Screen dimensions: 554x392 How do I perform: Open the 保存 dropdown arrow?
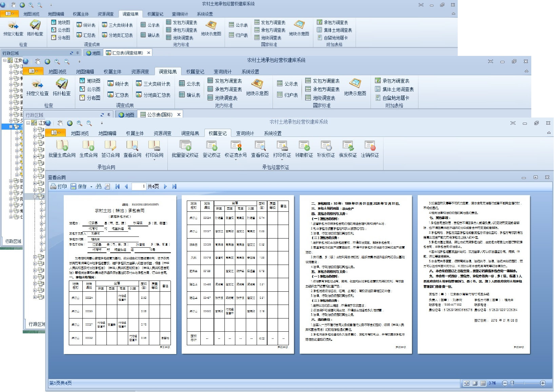[91, 187]
